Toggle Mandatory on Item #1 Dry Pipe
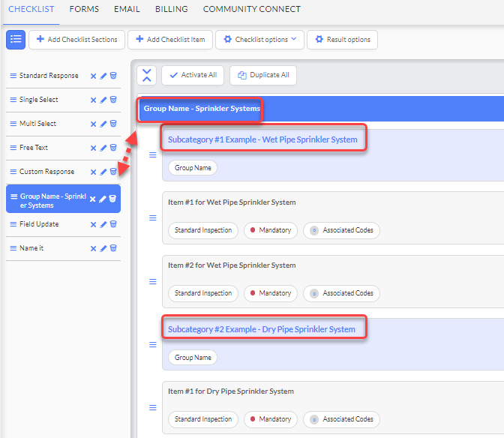 [x=271, y=419]
